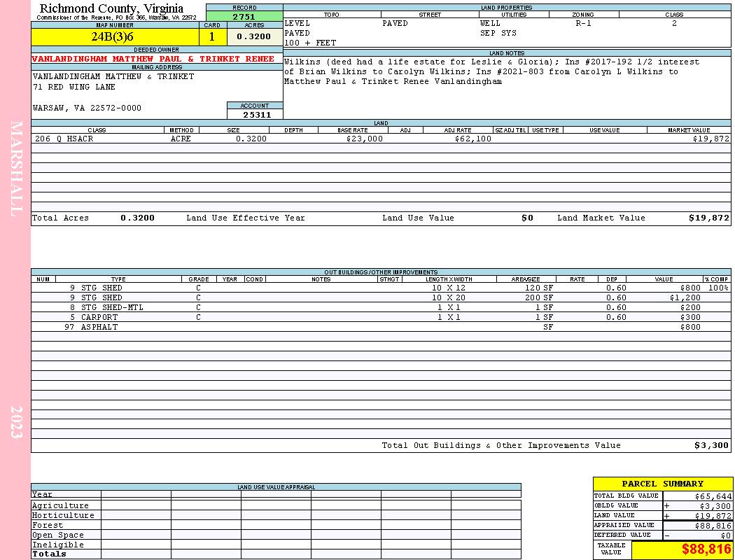Click the CLASS value 2 in land properties
The height and width of the screenshot is (560, 735).
[674, 23]
